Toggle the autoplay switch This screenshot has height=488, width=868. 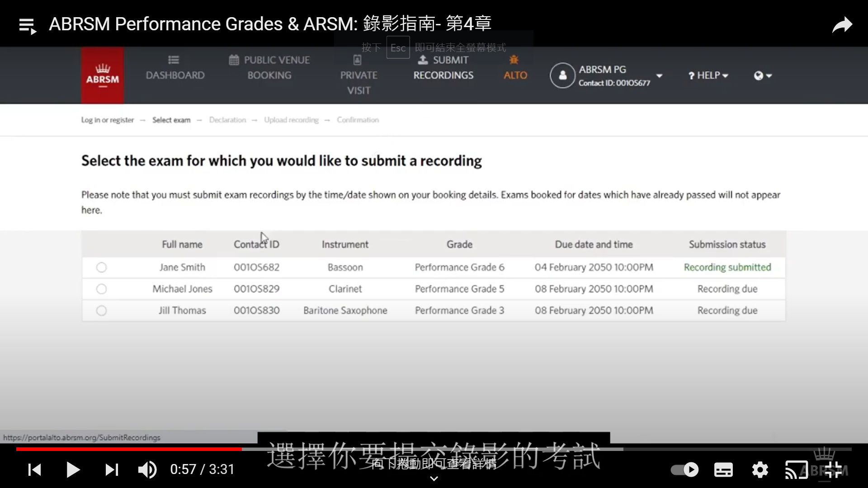685,470
